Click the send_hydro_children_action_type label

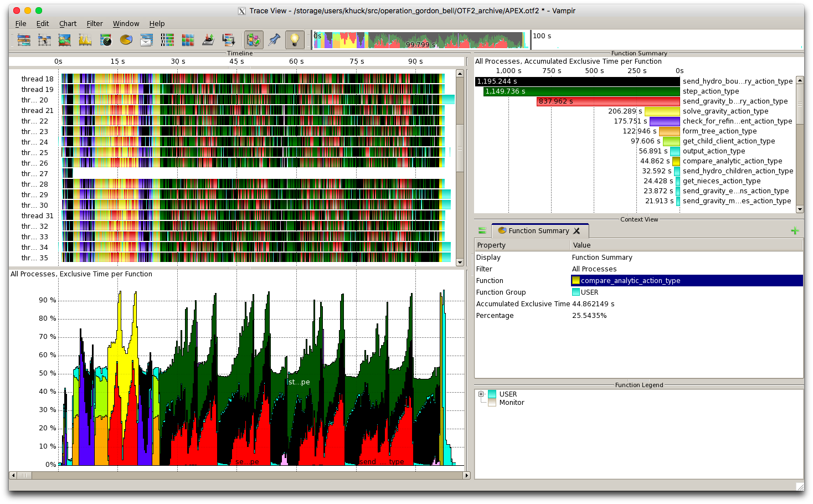pyautogui.click(x=738, y=171)
